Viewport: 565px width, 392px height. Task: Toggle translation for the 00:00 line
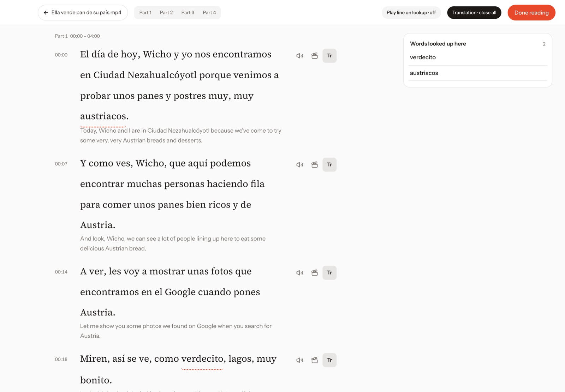click(x=329, y=56)
